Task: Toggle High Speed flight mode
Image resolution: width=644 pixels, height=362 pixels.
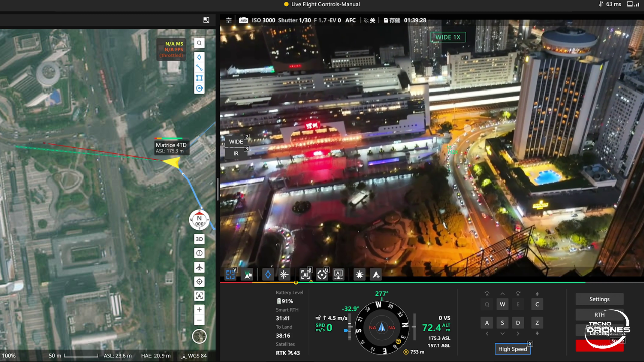Action: click(512, 349)
